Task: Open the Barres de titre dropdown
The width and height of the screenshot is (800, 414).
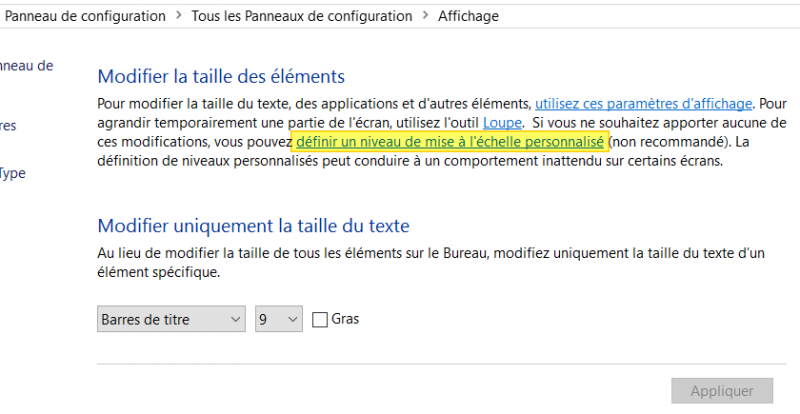Action: pyautogui.click(x=171, y=319)
